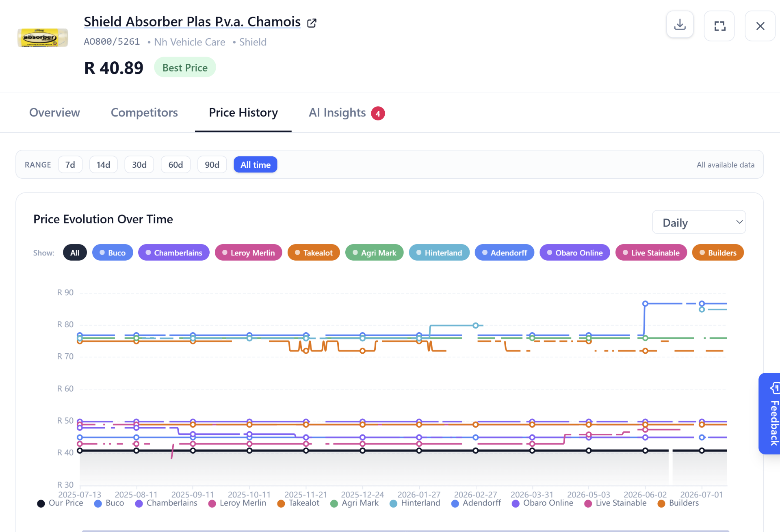Select the 30d range button
780x532 pixels.
point(139,164)
